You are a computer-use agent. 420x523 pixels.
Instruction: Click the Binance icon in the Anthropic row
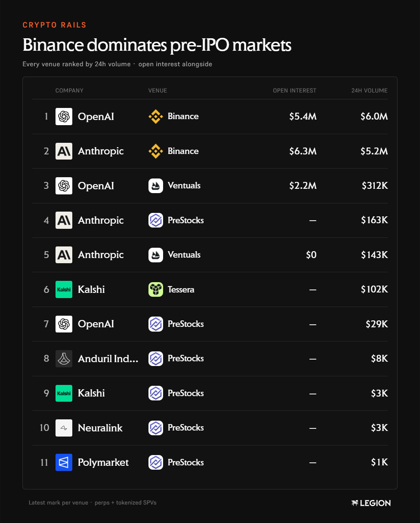click(155, 151)
